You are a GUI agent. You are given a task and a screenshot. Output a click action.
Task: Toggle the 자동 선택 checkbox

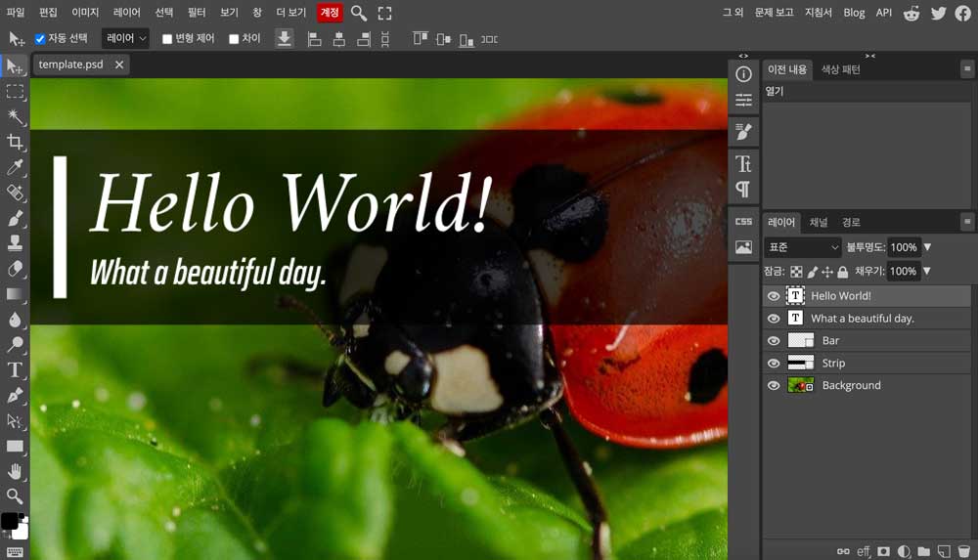(x=40, y=39)
